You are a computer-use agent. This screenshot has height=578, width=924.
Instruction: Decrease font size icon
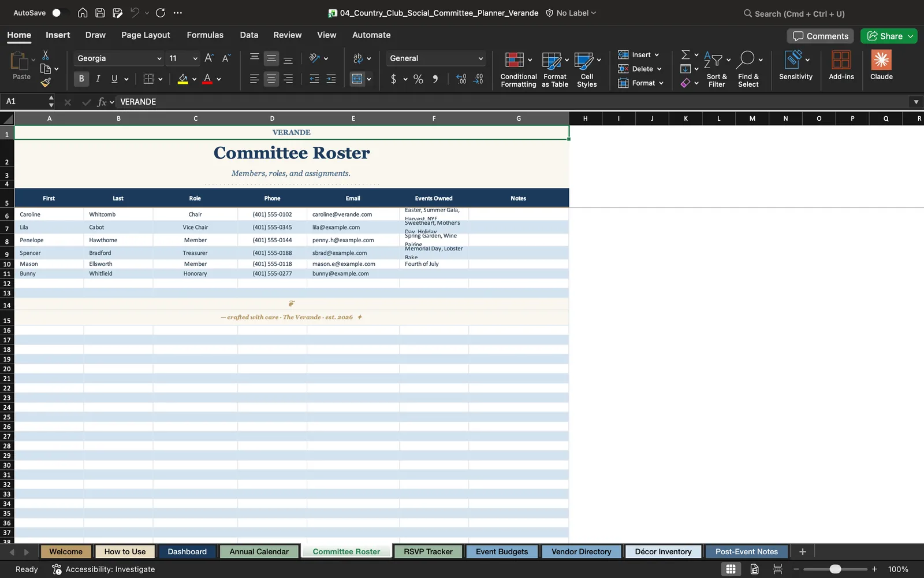[226, 58]
